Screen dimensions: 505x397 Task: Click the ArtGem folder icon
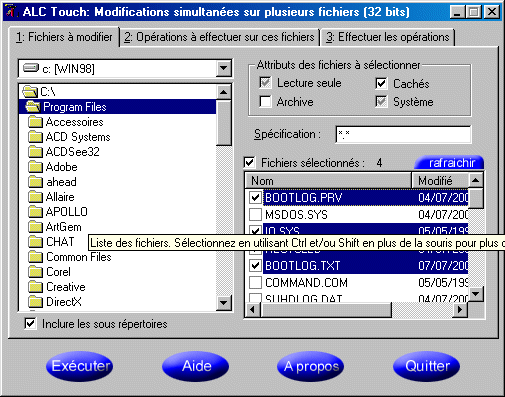point(35,227)
